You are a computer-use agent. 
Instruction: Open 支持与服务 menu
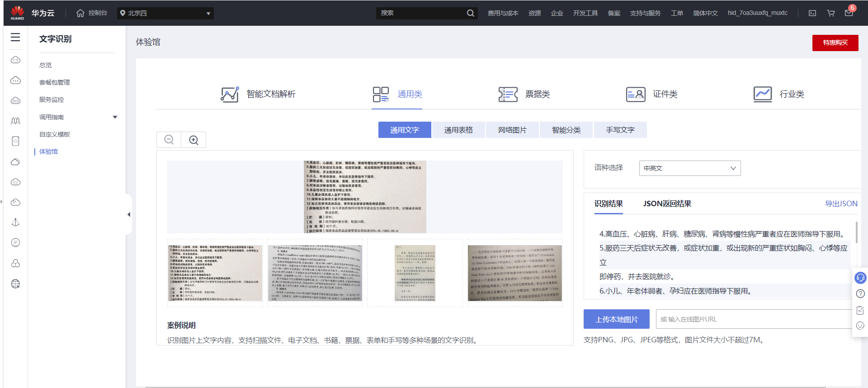click(645, 13)
